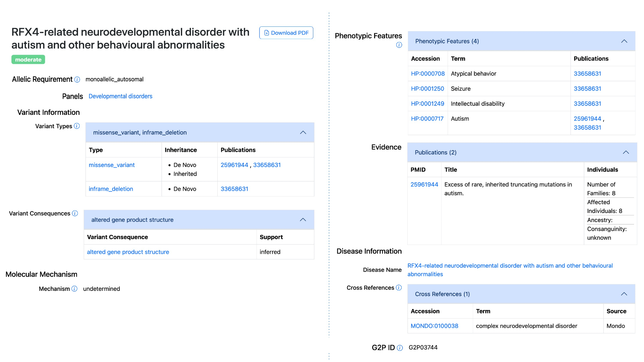Collapse the Phenotypic Features (4) panel

[x=624, y=41]
